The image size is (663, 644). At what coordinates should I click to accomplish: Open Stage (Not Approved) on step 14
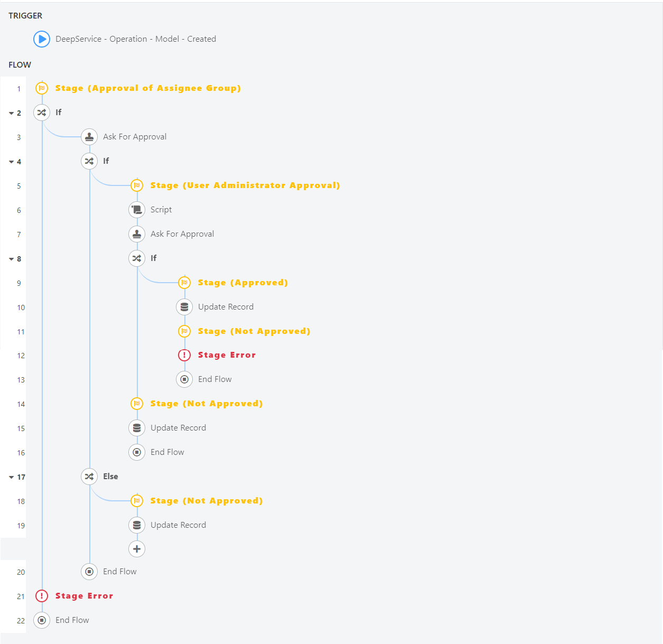pos(207,404)
